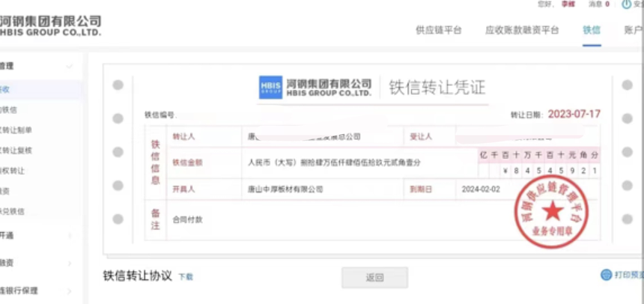Click the 万 column header in amount grid
This screenshot has height=304, width=644.
(528, 155)
